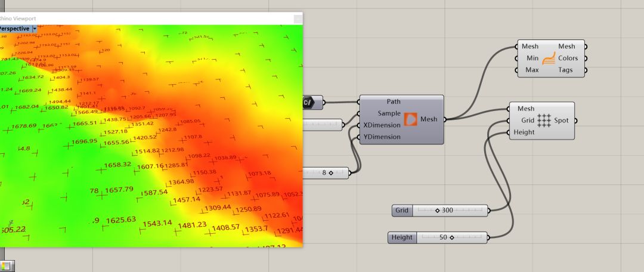Screen dimensions: 644x272
Task: Click the Colors output grip
Action: (x=585, y=58)
